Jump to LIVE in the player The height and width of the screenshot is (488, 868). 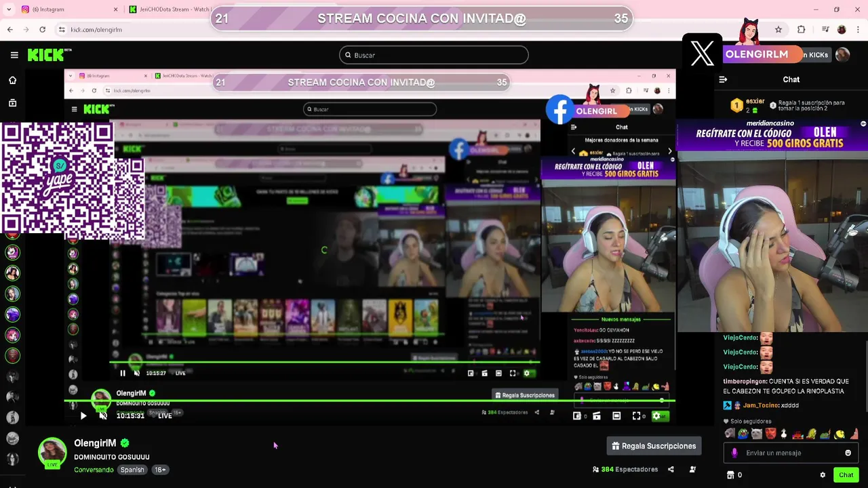(165, 416)
